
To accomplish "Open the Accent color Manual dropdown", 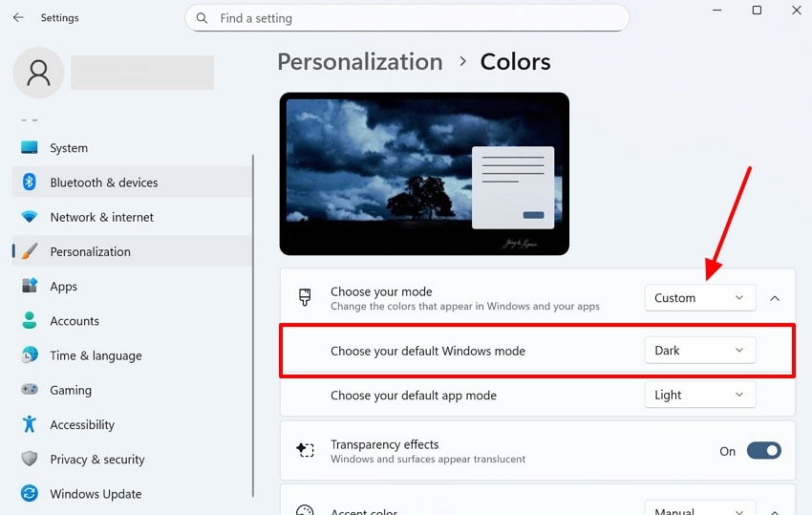I will pos(700,507).
